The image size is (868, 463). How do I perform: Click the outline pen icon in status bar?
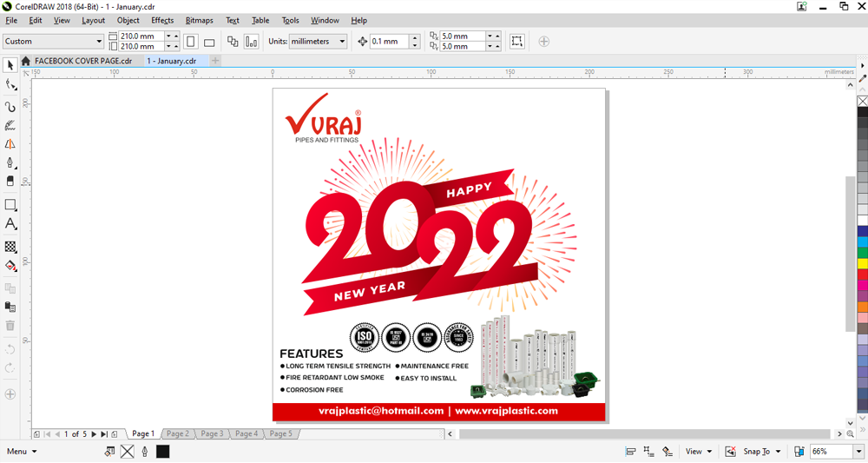[x=145, y=452]
